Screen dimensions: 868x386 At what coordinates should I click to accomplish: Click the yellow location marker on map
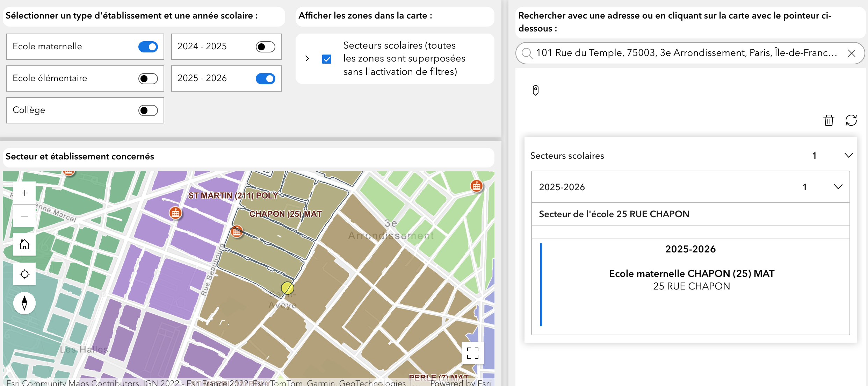click(x=287, y=288)
